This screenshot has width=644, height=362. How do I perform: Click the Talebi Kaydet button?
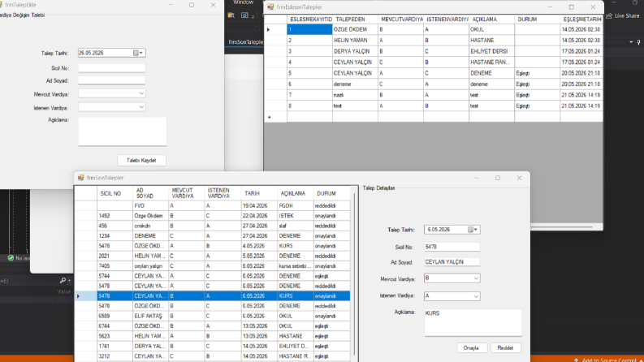coord(141,160)
